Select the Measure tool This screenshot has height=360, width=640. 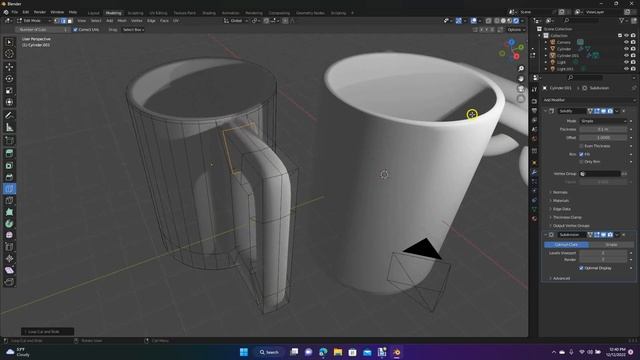(9, 127)
